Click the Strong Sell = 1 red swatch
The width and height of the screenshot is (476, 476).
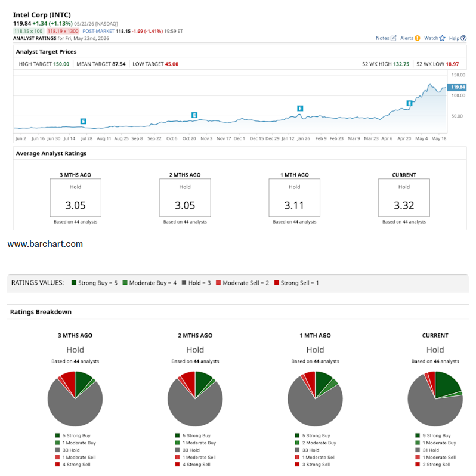click(276, 283)
